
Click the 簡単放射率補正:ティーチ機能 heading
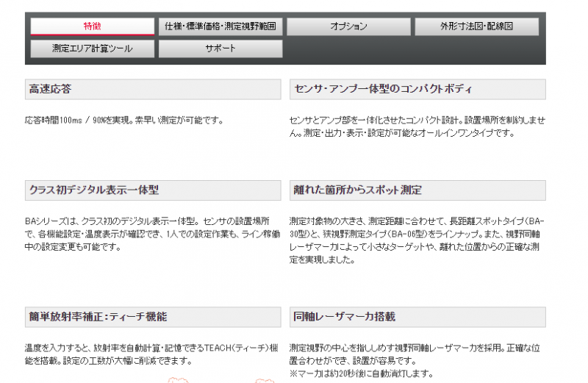pos(98,317)
